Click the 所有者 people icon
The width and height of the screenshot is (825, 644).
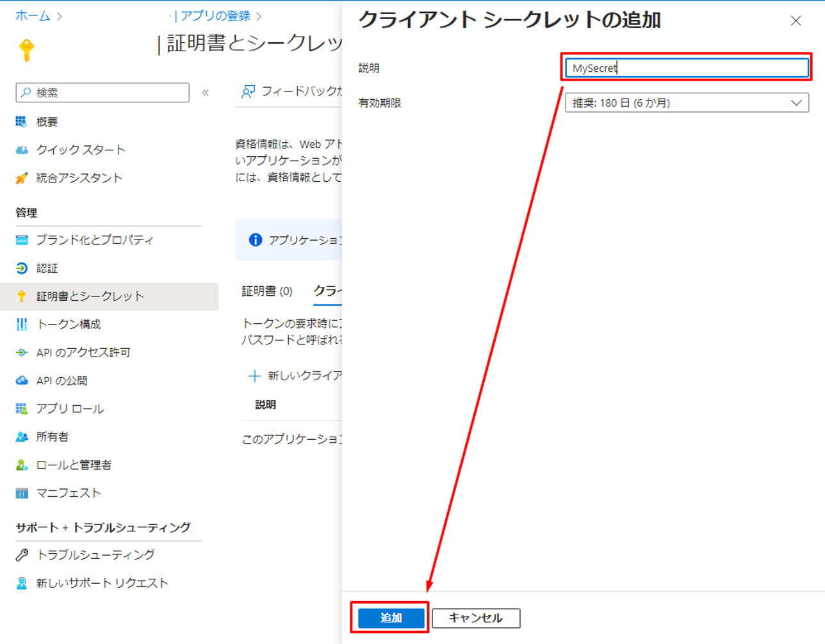pos(22,437)
